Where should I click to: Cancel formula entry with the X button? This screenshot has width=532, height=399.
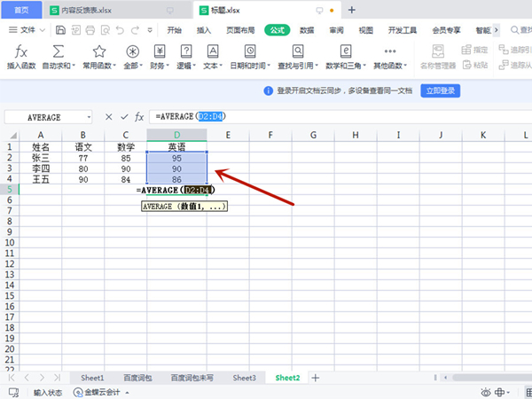click(108, 116)
